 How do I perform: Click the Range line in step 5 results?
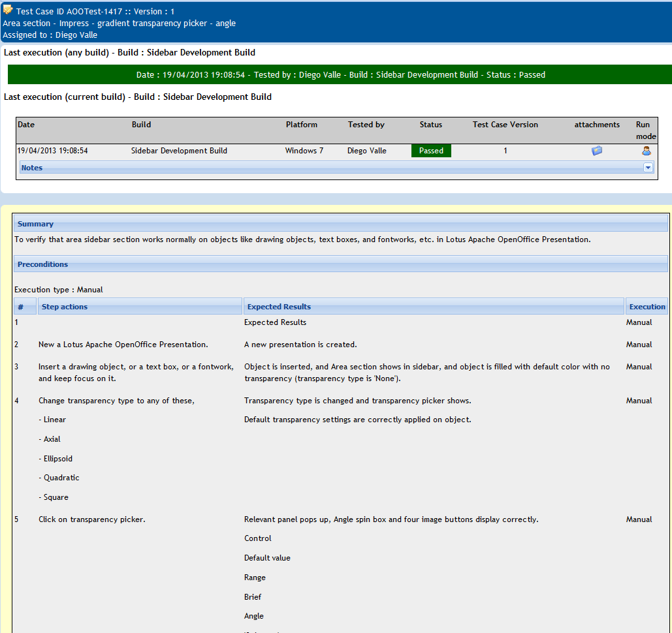(x=255, y=578)
